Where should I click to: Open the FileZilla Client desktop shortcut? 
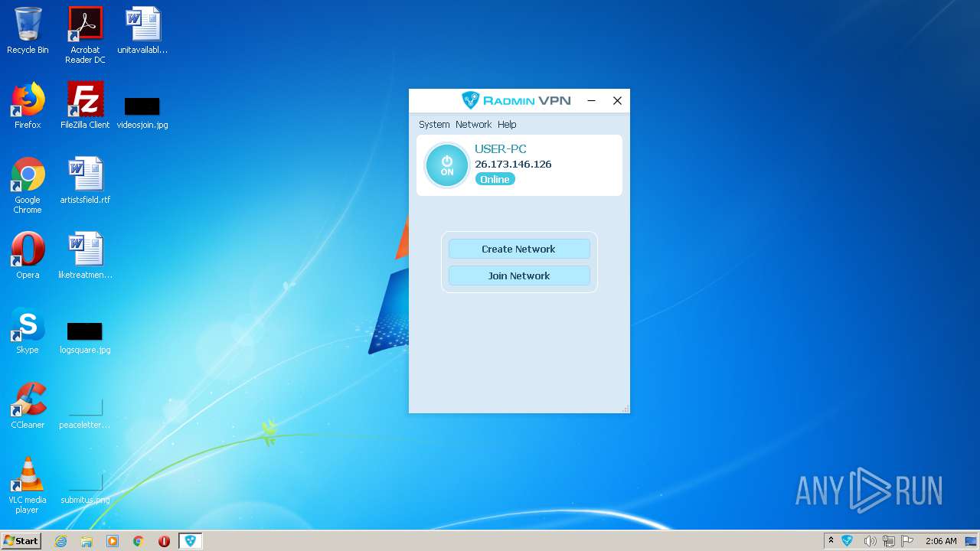(85, 106)
